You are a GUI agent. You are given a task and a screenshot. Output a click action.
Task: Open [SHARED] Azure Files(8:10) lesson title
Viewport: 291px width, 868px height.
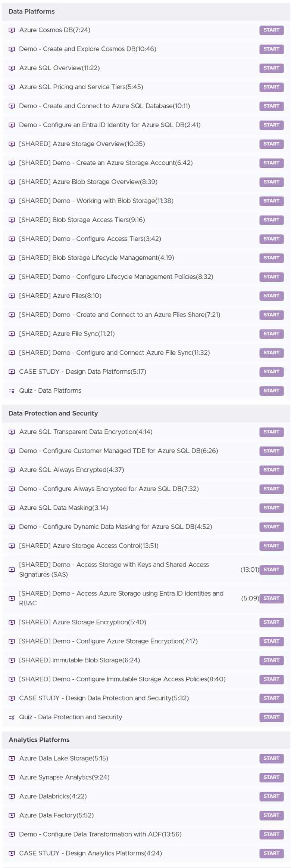click(x=60, y=296)
